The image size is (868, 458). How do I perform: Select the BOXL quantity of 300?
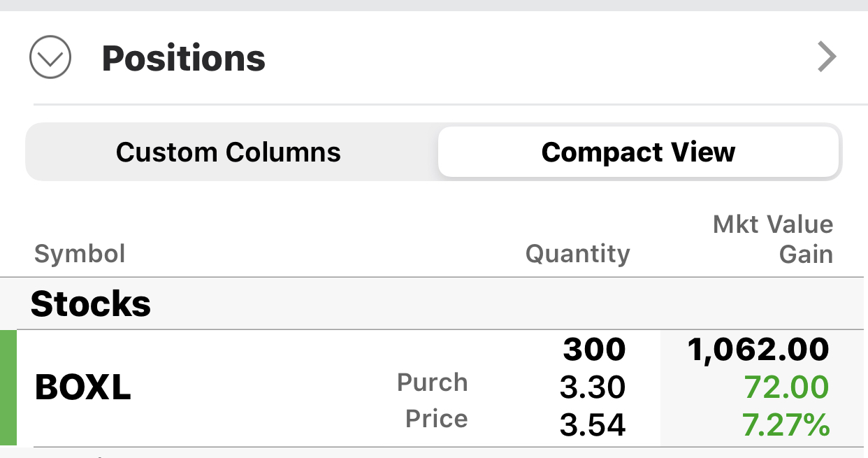[594, 350]
